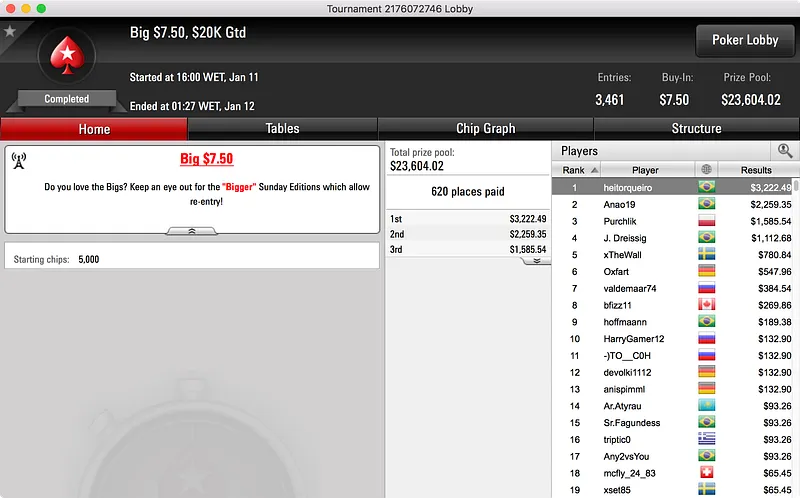Expand the prize payout list chevron
This screenshot has width=800, height=498.
536,261
